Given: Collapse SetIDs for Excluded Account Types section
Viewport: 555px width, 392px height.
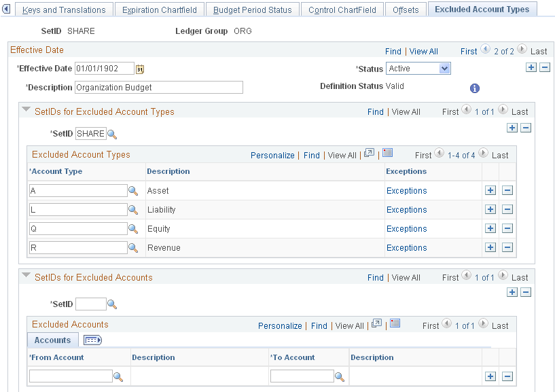Looking at the screenshot, I should click(26, 109).
